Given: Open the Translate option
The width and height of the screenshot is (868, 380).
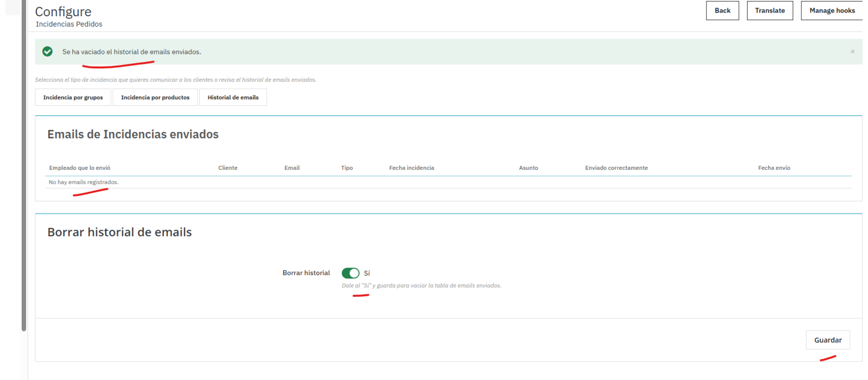Looking at the screenshot, I should (x=770, y=10).
